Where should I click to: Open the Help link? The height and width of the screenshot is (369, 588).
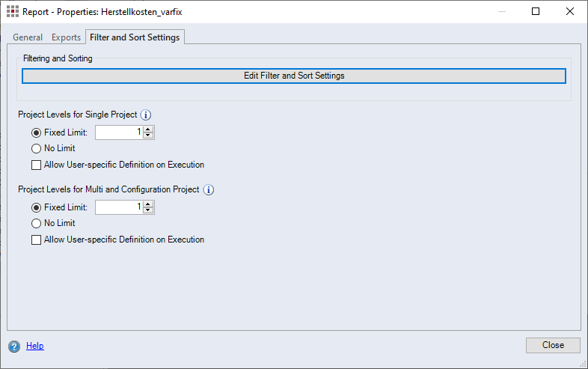[35, 346]
